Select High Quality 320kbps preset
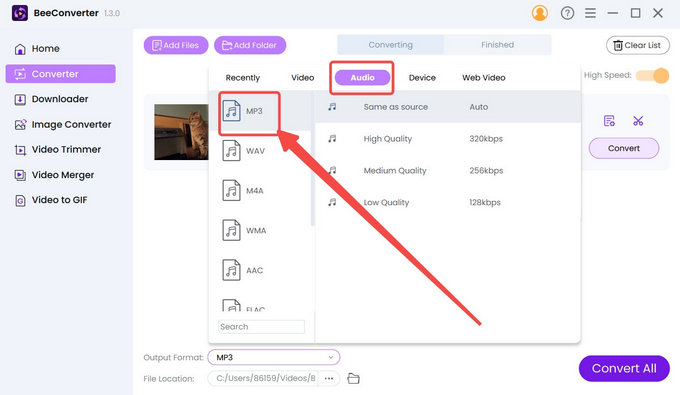 [448, 139]
